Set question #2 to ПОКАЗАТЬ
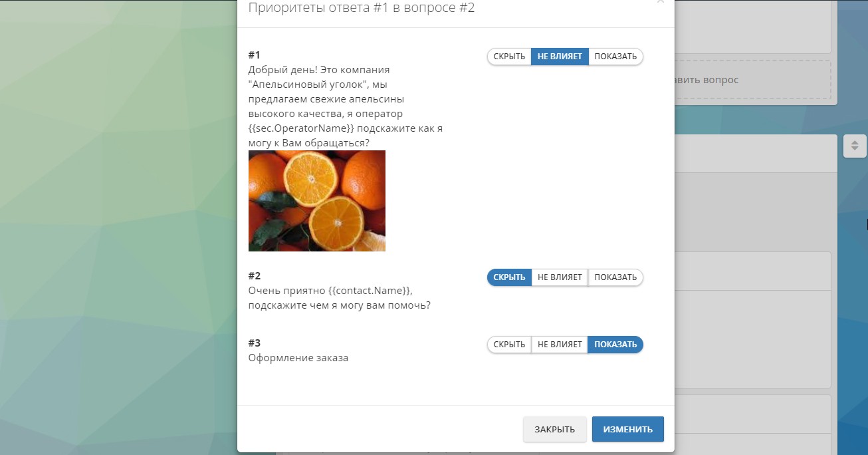The image size is (868, 455). [615, 277]
